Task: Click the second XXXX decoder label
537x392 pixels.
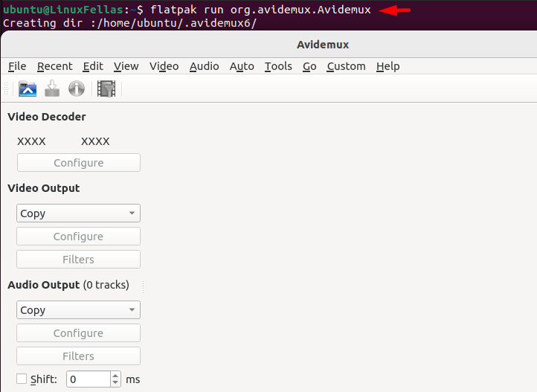Action: coord(95,141)
